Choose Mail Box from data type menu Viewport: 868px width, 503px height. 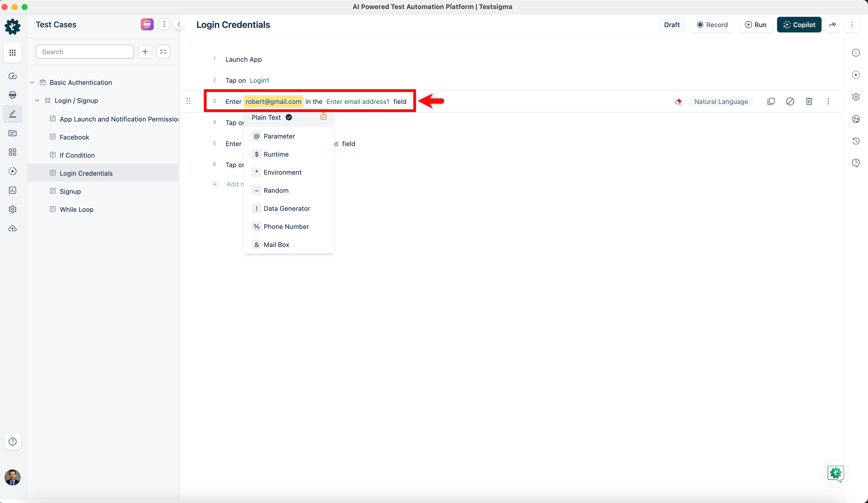pos(289,245)
